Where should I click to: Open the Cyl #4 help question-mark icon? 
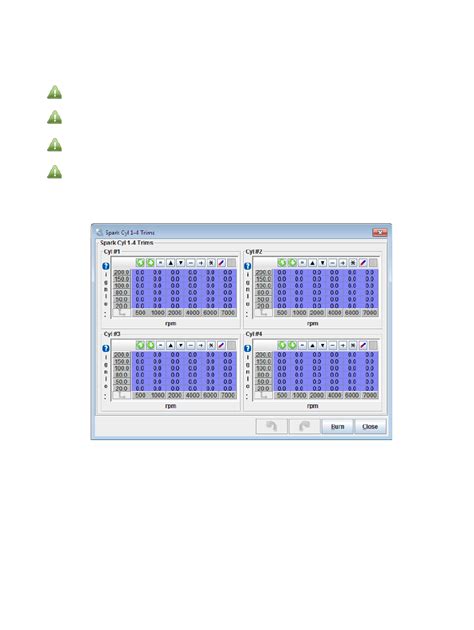click(x=247, y=348)
